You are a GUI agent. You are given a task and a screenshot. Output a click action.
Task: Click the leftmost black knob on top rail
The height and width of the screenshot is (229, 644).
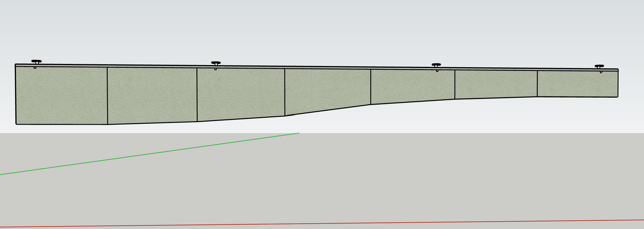click(37, 62)
